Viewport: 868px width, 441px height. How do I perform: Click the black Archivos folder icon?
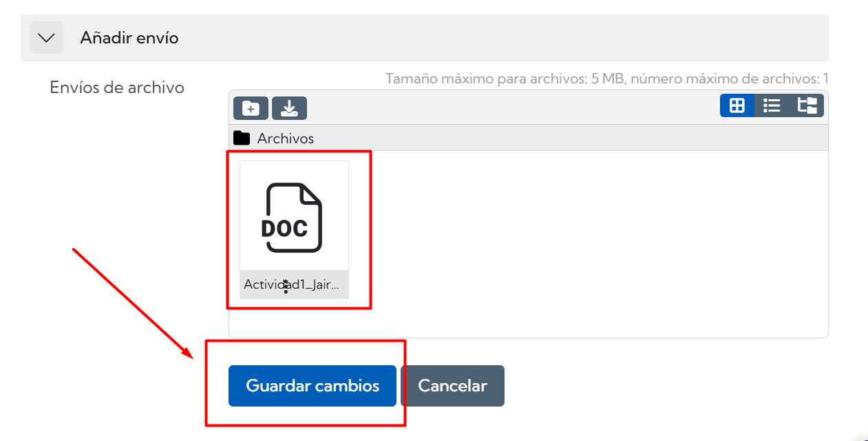(x=242, y=138)
